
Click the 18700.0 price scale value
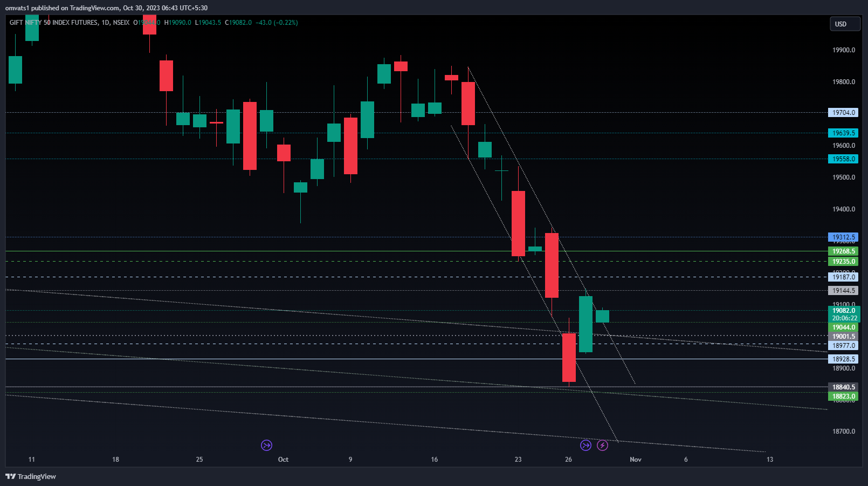click(x=844, y=432)
